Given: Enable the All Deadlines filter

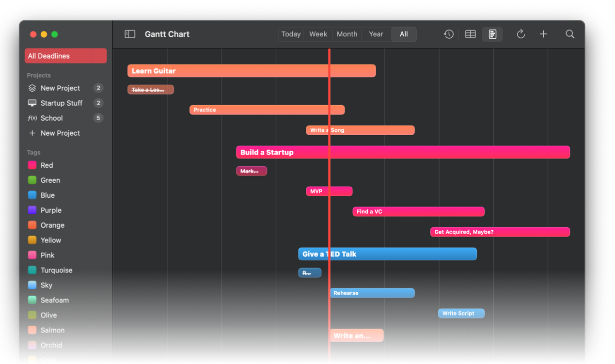Looking at the screenshot, I should (x=65, y=56).
